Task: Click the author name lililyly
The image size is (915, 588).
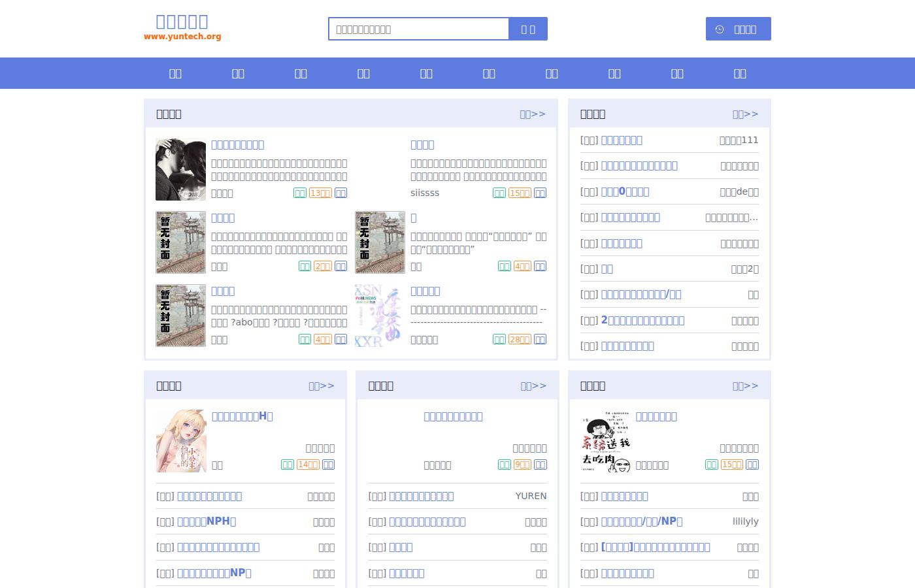Action: (746, 521)
